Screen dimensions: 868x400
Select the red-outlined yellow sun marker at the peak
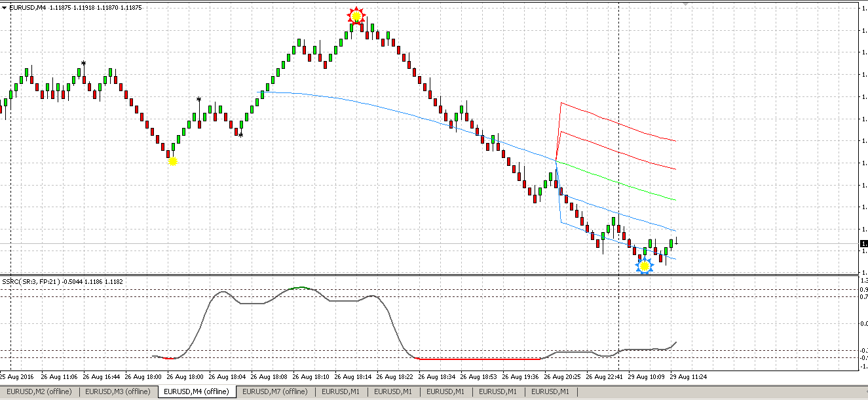pos(356,16)
